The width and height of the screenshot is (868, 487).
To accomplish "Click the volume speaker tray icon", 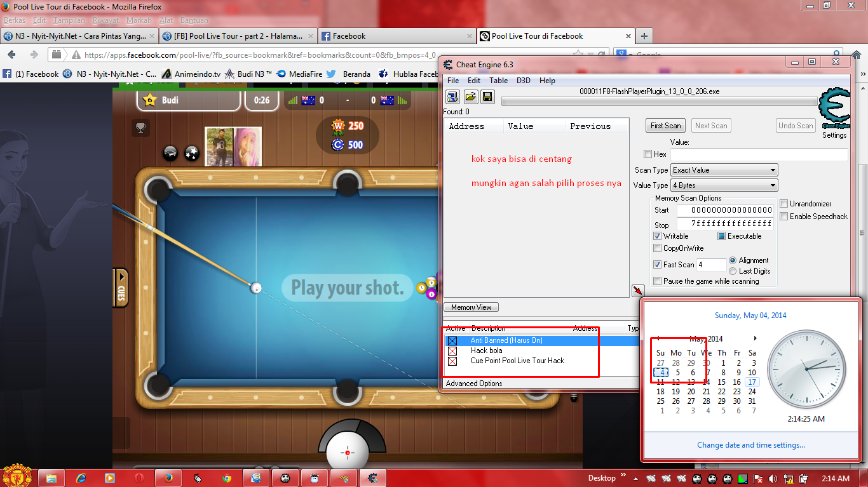I will [773, 478].
